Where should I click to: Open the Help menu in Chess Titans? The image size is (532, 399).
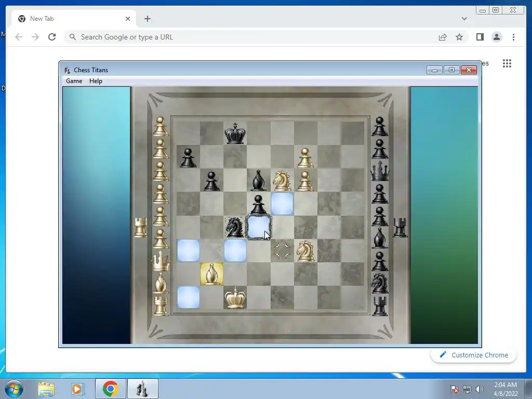tap(96, 81)
